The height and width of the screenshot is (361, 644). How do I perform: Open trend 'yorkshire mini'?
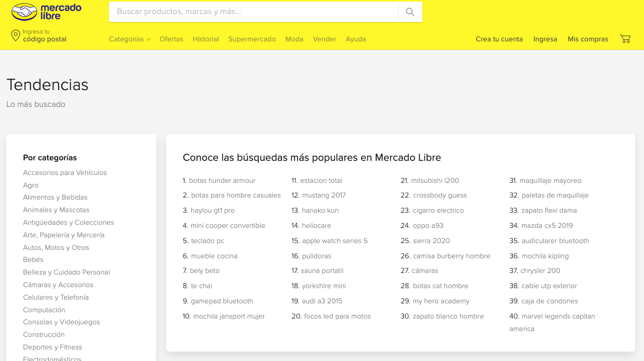point(324,286)
